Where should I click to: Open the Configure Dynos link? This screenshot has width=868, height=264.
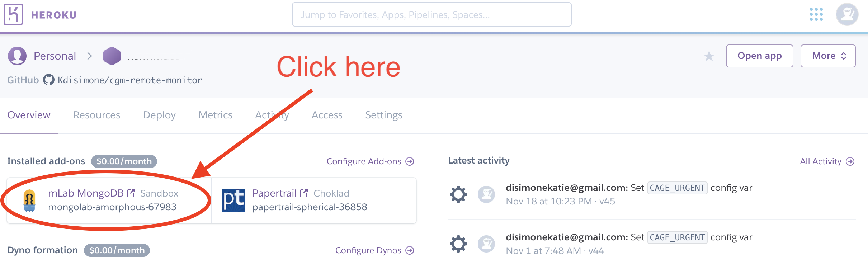(x=374, y=250)
